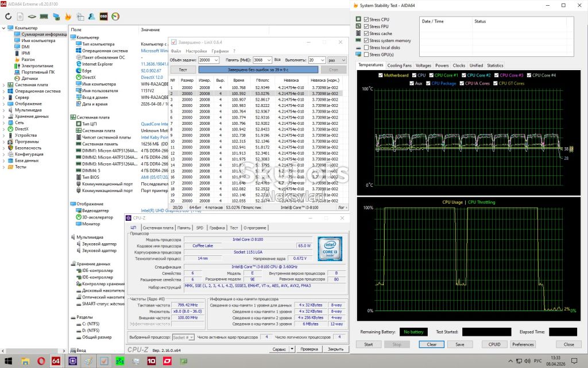Screen dimensions: 588x368
Task: Click the Clear button in stability test
Action: tap(432, 344)
